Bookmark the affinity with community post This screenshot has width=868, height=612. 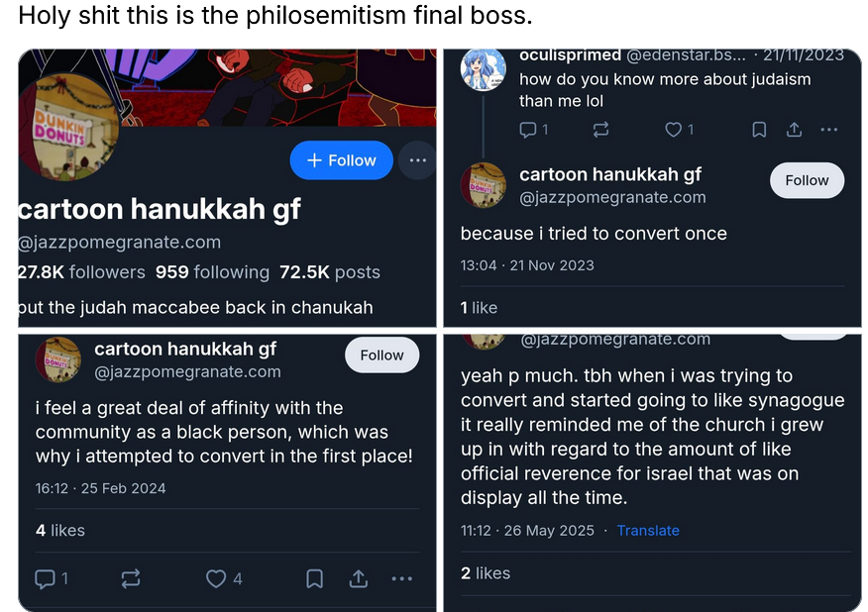(314, 578)
